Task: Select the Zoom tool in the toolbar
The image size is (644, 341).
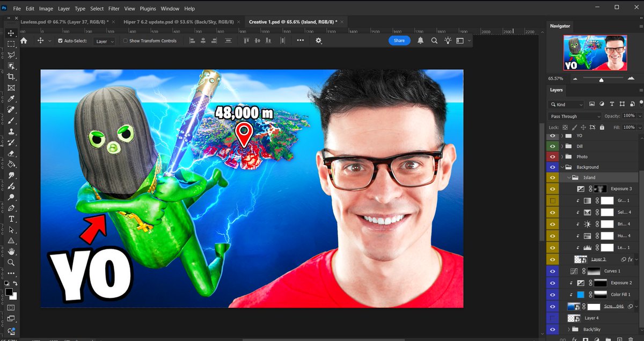Action: 11,263
